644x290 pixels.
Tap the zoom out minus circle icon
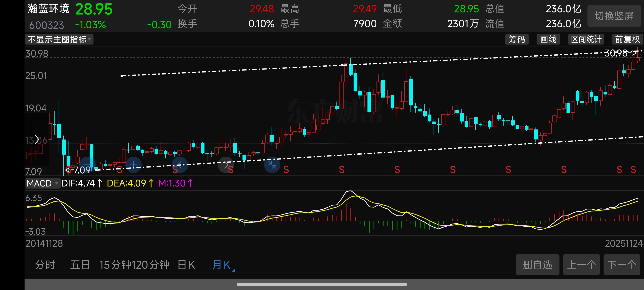click(x=87, y=165)
